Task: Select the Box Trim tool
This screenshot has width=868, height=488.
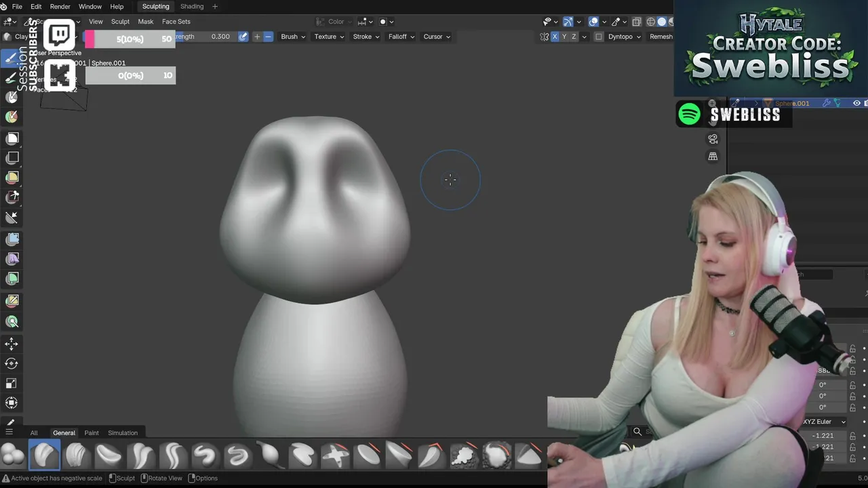Action: tap(12, 197)
